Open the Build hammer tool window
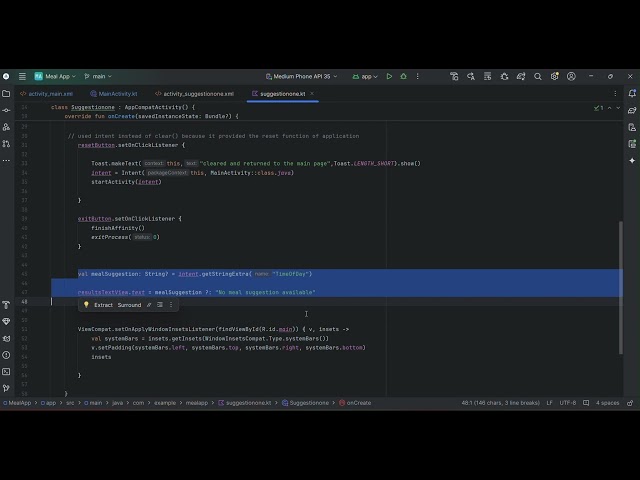This screenshot has height=480, width=640. pyautogui.click(x=6, y=305)
